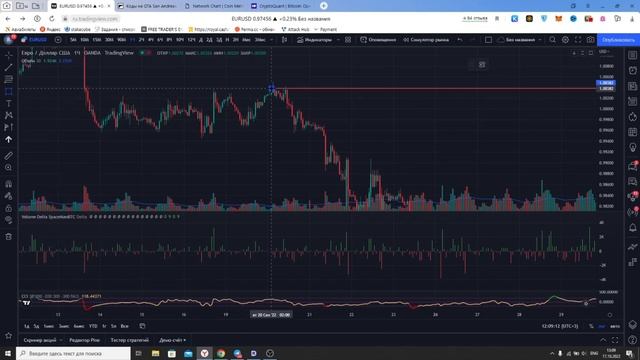Viewport: 640px width, 360px height.
Task: Toggle lock all drawing tools
Action: pos(9,208)
